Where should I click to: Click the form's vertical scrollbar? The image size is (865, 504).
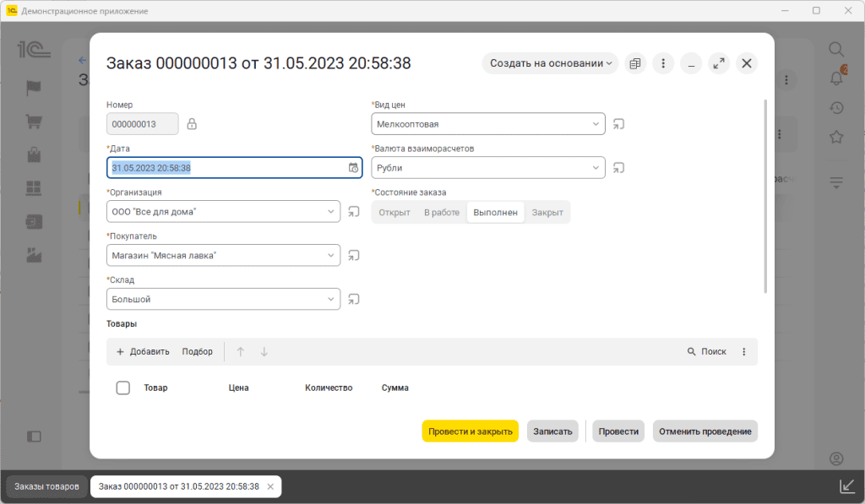pyautogui.click(x=765, y=197)
